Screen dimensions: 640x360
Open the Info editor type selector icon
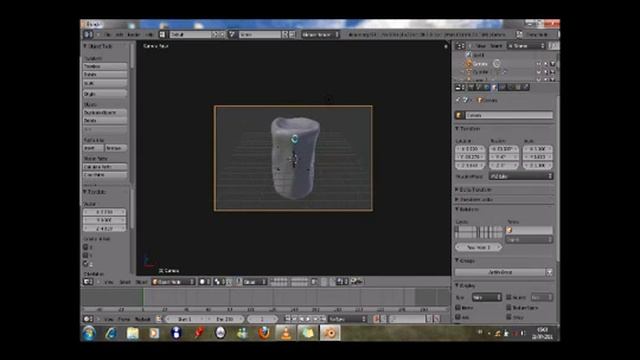[x=88, y=35]
